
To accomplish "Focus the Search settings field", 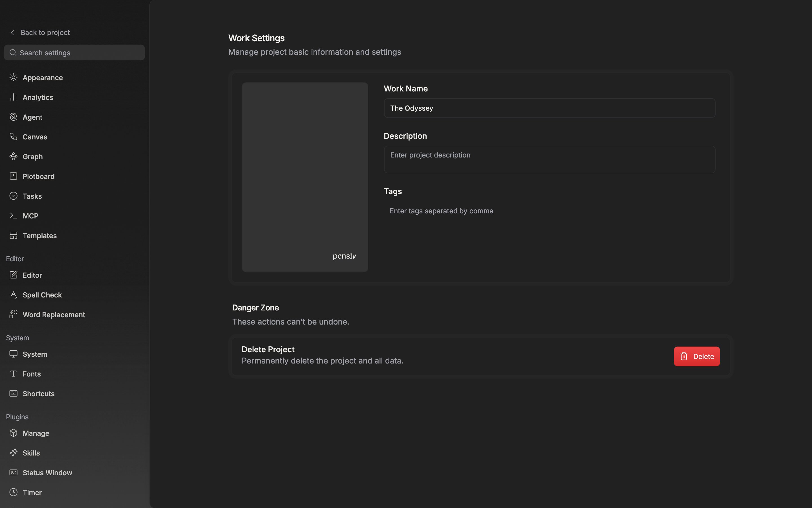I will [74, 53].
